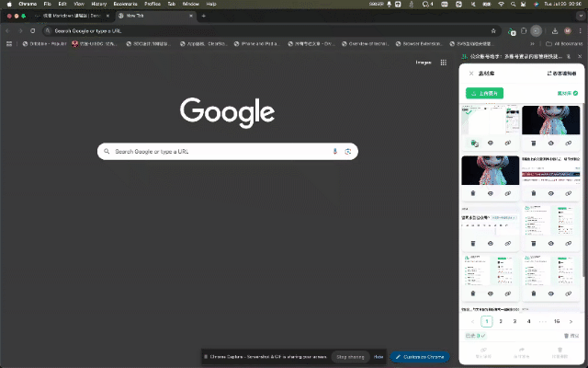Select the checkmarked screenshot thumbnail
Image resolution: width=588 pixels, height=368 pixels.
tap(491, 121)
